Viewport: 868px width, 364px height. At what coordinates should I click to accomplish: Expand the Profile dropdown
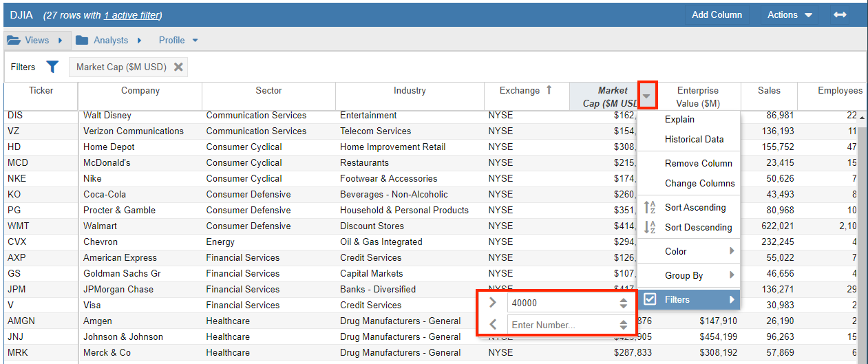(178, 41)
